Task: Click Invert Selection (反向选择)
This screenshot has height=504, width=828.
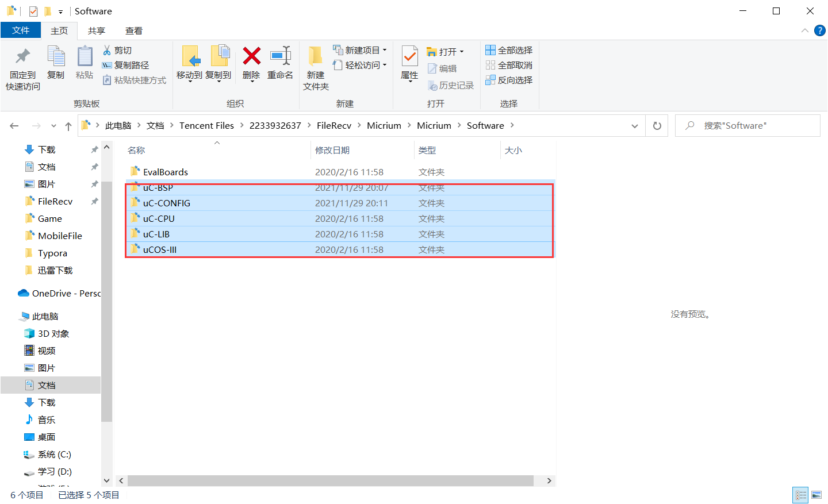Action: pyautogui.click(x=509, y=80)
